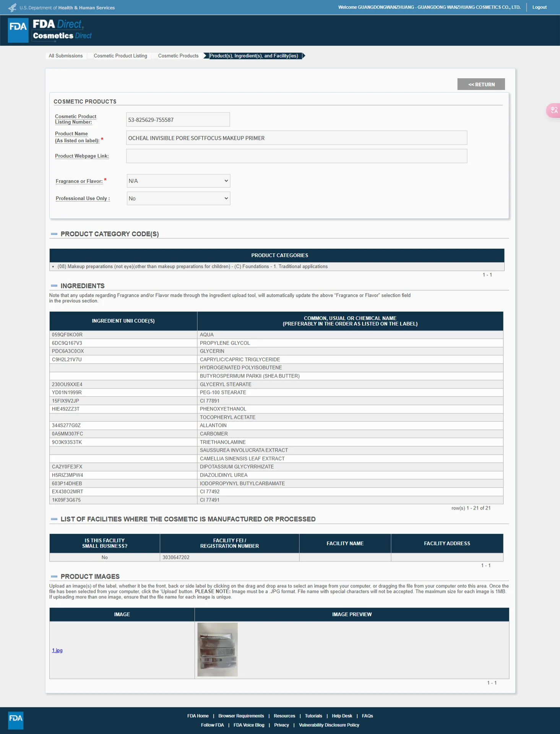Screen dimensions: 560x734
Task: Click the Foundations product category row
Action: click(277, 266)
